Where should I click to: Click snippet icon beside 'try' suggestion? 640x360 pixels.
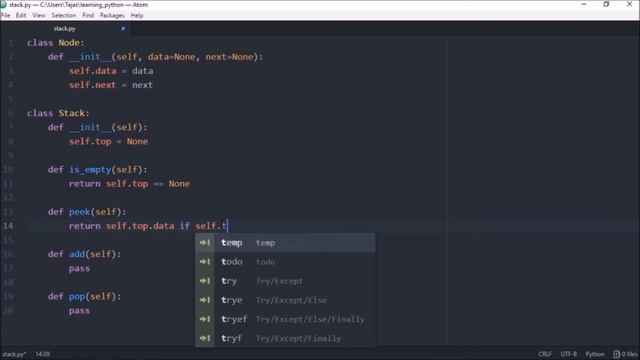(205, 281)
